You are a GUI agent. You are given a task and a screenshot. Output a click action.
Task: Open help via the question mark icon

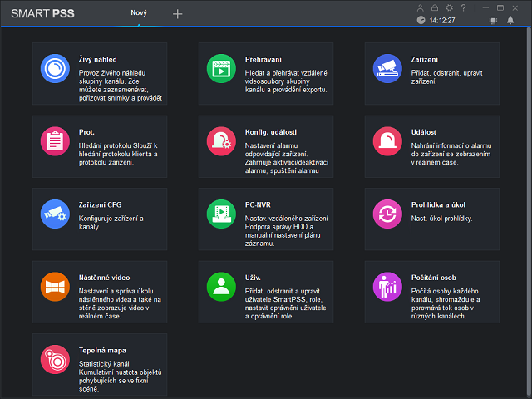[x=464, y=7]
